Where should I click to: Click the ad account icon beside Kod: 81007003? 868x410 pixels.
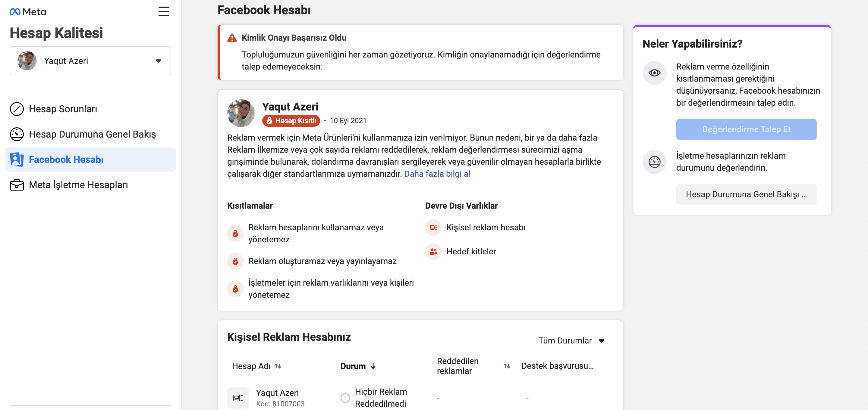(238, 398)
